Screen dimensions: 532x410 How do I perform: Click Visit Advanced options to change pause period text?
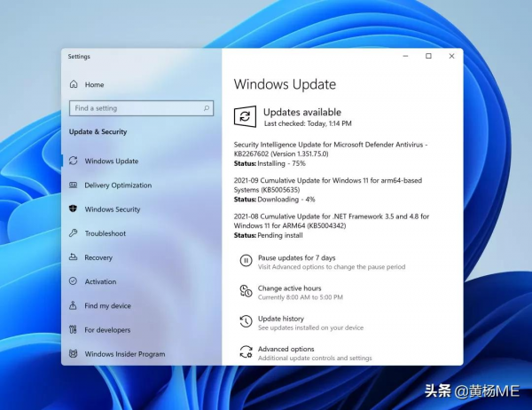[x=332, y=267]
